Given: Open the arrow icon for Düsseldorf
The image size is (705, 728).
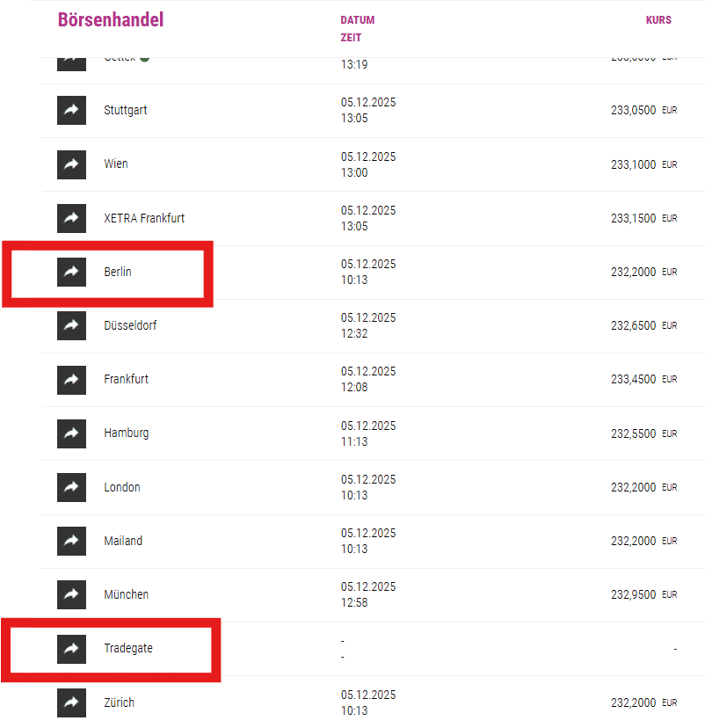Looking at the screenshot, I should tap(72, 325).
